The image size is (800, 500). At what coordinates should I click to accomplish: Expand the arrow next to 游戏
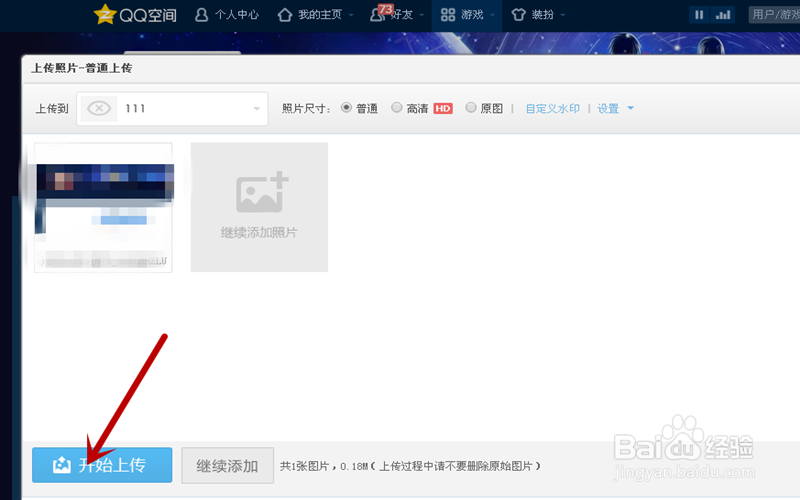point(492,15)
